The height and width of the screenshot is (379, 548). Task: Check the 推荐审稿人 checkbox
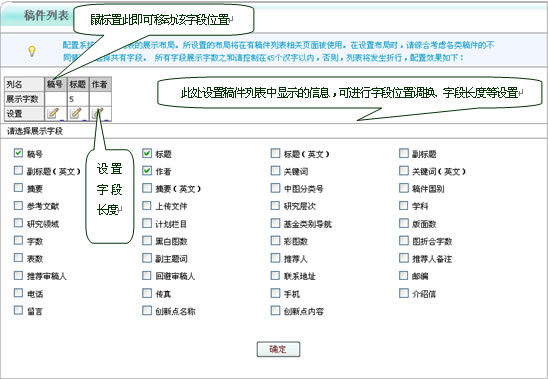point(18,275)
